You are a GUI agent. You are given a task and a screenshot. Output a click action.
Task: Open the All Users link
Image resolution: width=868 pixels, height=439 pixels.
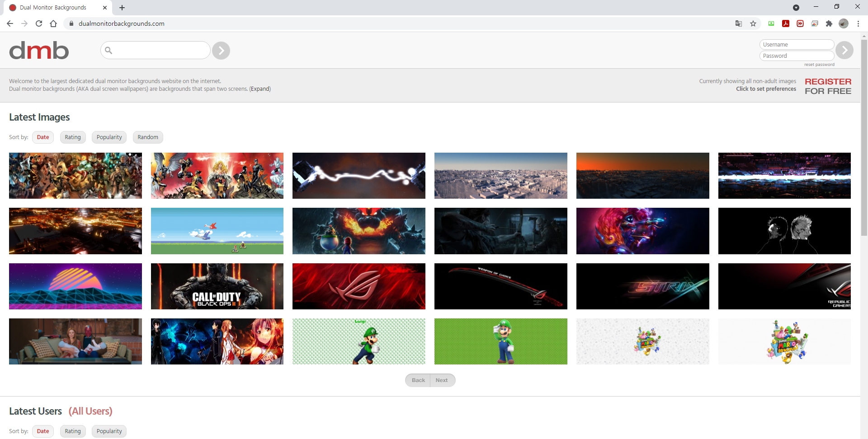pyautogui.click(x=90, y=411)
